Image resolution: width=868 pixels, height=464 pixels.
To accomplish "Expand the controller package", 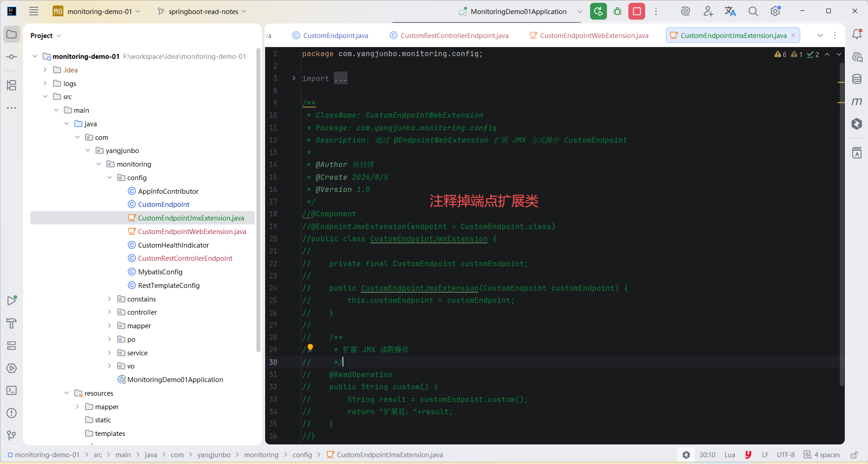I will (x=110, y=312).
